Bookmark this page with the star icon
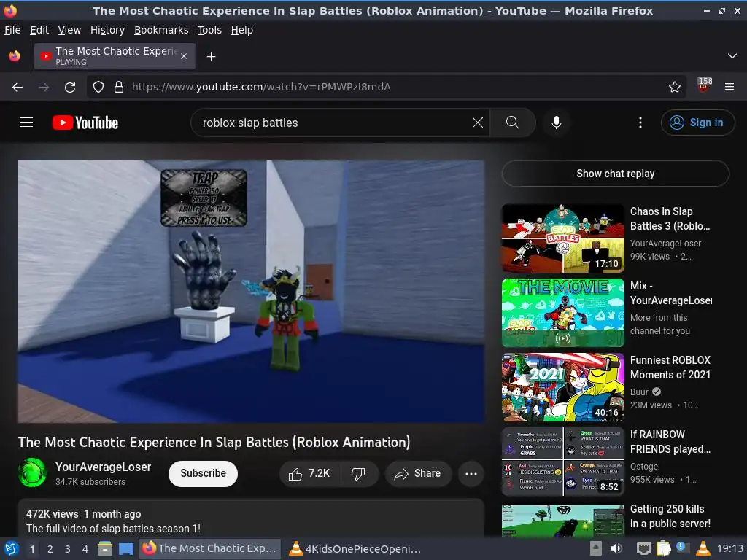Image resolution: width=747 pixels, height=560 pixels. pyautogui.click(x=675, y=87)
